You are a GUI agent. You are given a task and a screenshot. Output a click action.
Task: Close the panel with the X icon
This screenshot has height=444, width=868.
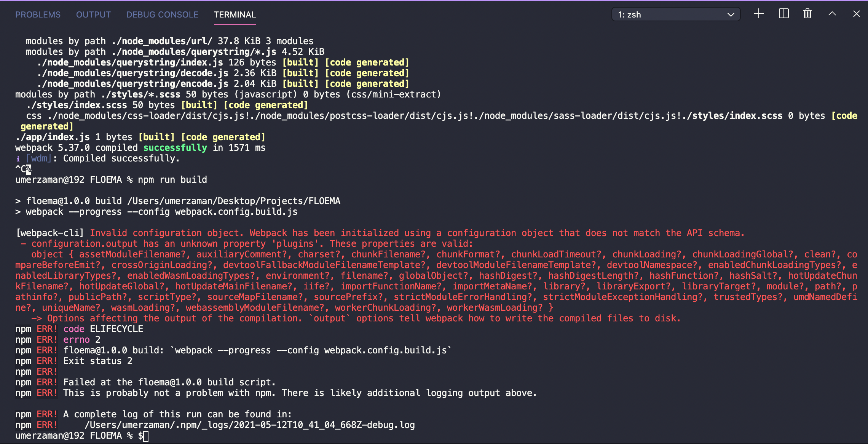click(x=856, y=14)
